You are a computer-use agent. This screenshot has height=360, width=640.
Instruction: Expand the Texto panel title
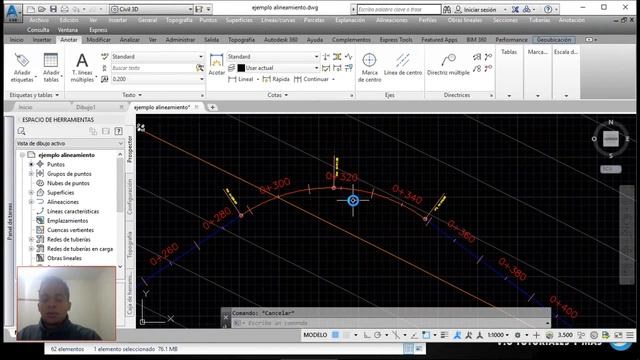pyautogui.click(x=132, y=95)
